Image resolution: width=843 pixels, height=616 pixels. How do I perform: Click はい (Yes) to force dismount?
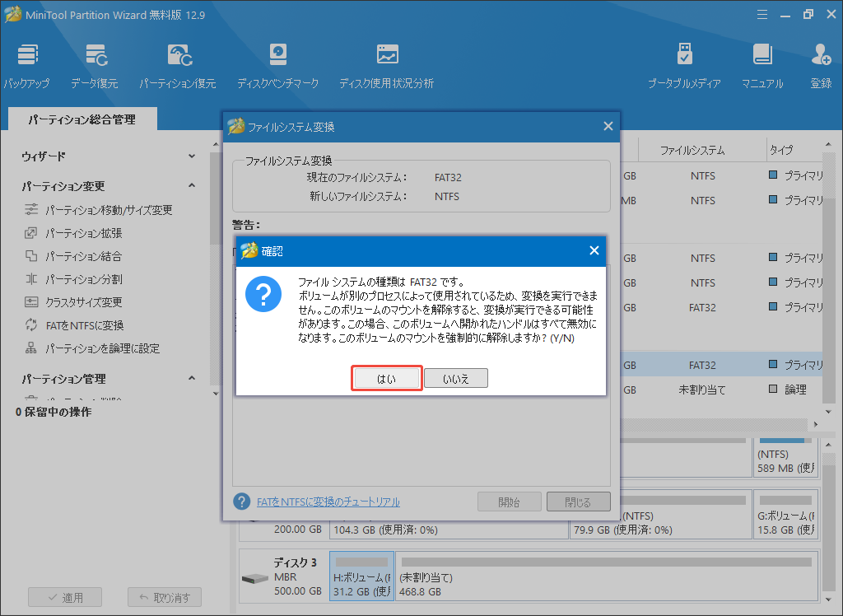[x=387, y=378]
